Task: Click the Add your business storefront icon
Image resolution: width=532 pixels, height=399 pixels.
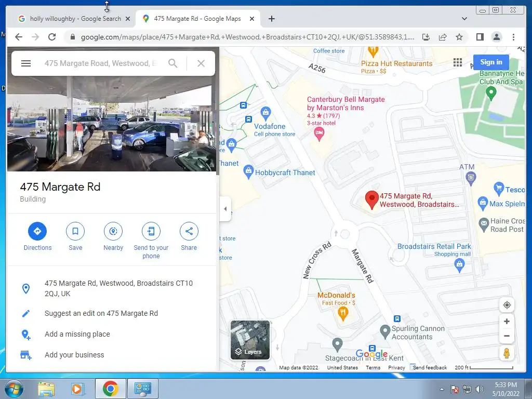Action: [26, 355]
